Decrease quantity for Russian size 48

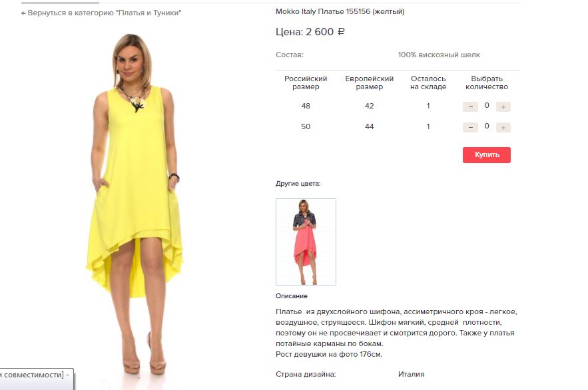(x=470, y=106)
